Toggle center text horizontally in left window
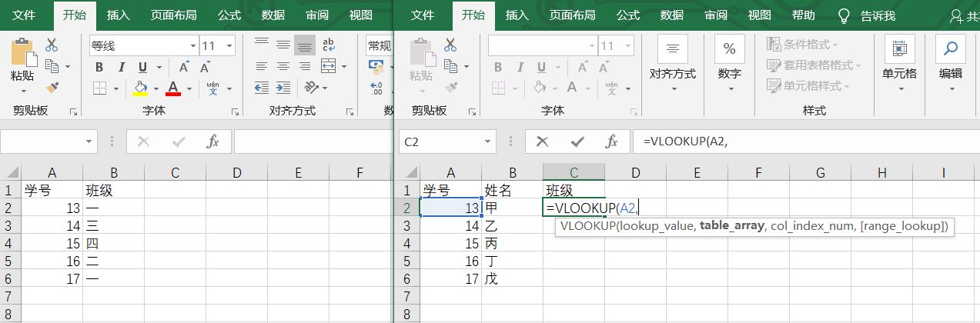Viewport: 980px width, 323px height. coord(283,66)
